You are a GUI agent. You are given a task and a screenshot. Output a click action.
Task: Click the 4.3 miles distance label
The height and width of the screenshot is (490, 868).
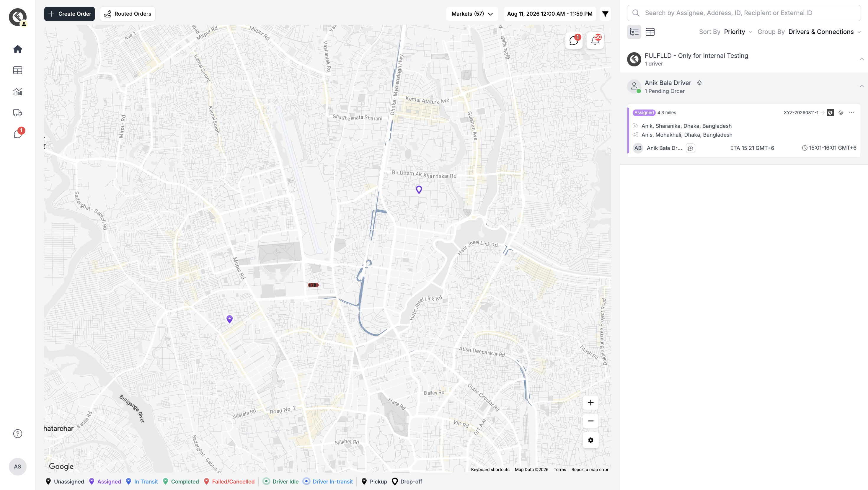click(667, 113)
